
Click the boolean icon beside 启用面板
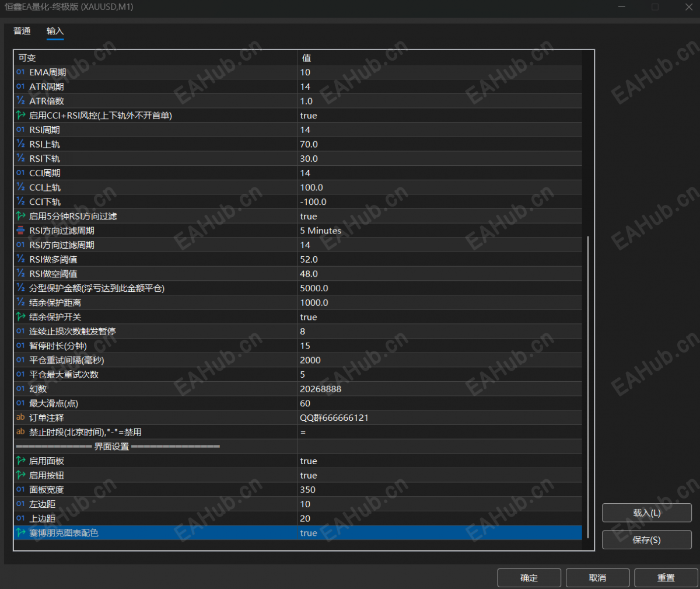(x=20, y=461)
